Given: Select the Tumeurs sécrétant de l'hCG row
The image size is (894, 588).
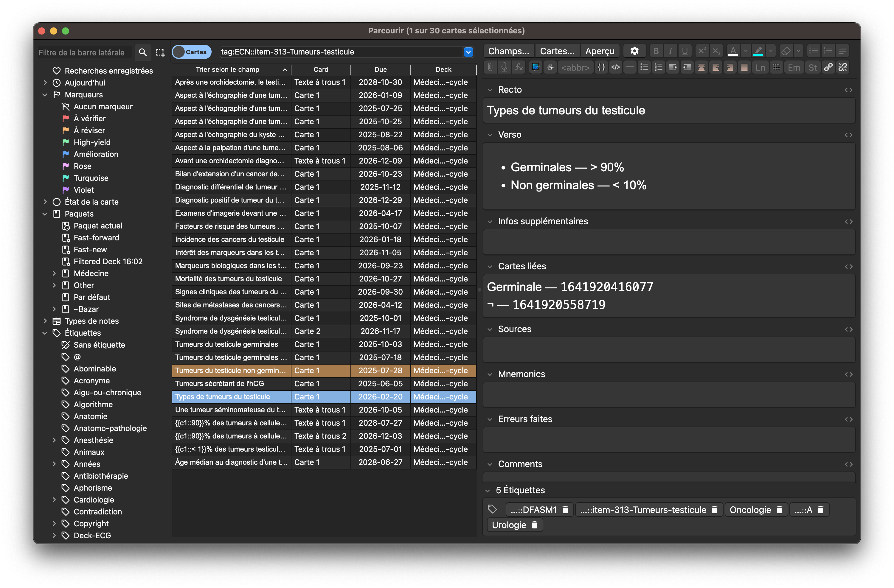Looking at the screenshot, I should click(324, 384).
